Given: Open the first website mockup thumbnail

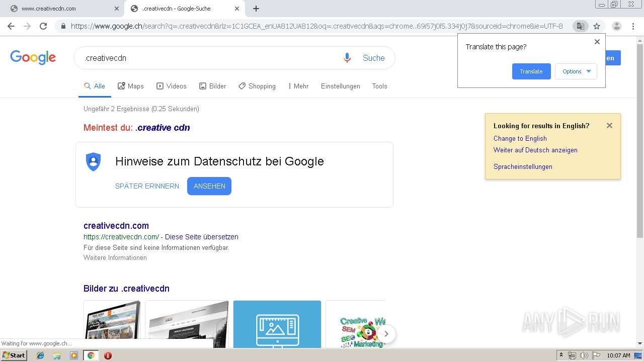Looking at the screenshot, I should [x=112, y=324].
